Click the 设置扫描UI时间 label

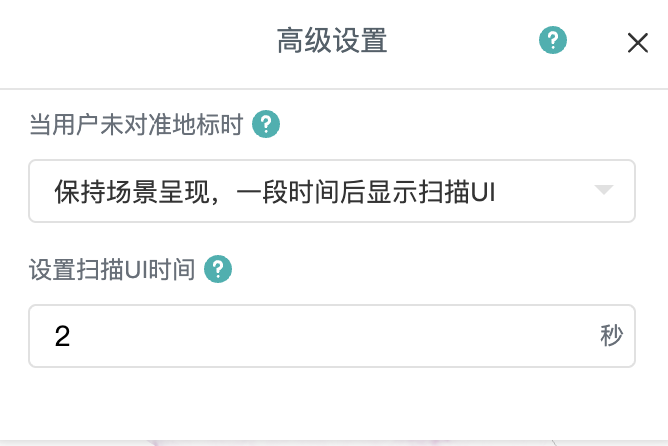(x=111, y=269)
